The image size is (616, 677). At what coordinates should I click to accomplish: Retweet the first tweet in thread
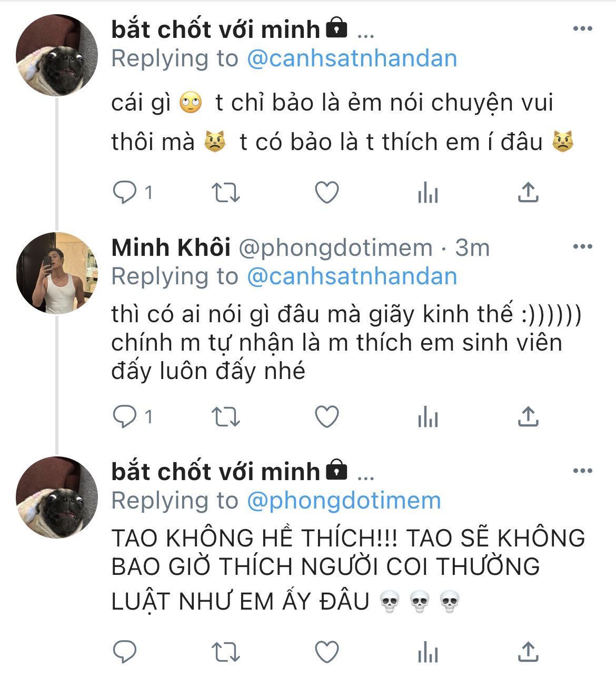click(226, 193)
